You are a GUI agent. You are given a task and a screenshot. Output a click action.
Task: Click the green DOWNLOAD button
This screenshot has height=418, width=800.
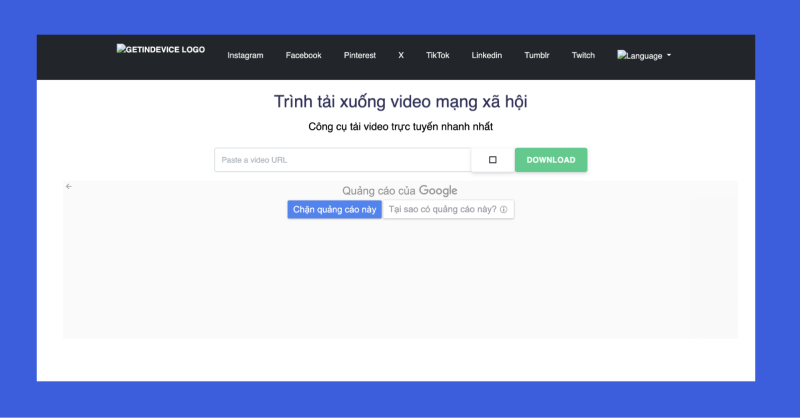[551, 160]
